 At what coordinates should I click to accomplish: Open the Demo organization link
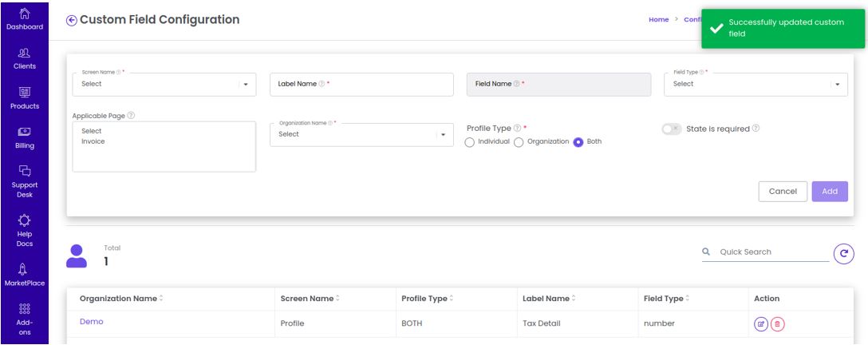pos(91,322)
